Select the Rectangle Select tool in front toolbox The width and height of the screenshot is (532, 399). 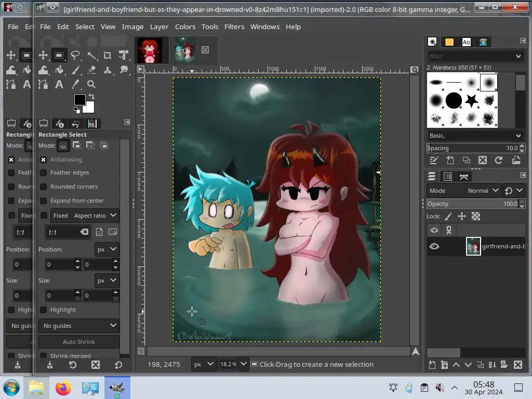[x=59, y=55]
